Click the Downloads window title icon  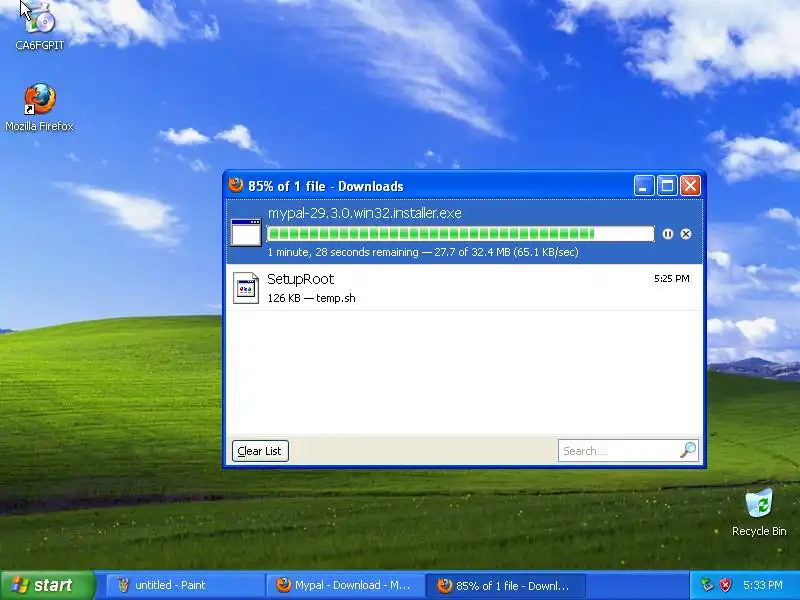click(236, 185)
